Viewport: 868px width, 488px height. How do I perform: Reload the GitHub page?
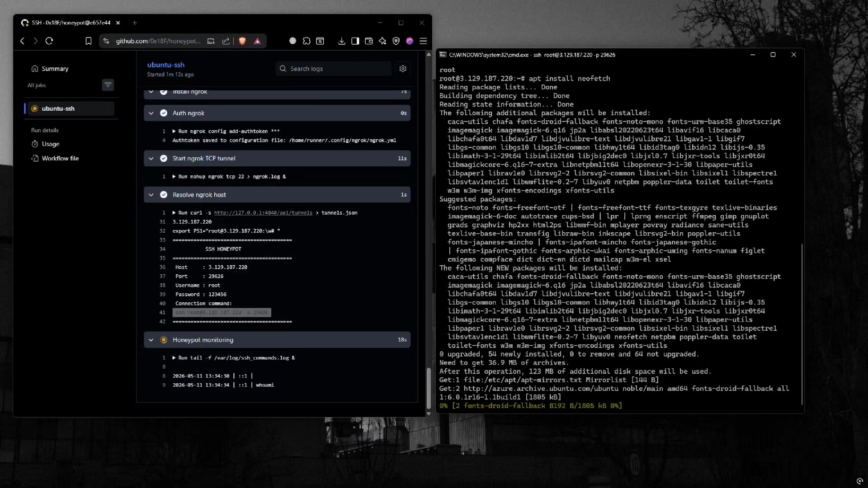(49, 41)
